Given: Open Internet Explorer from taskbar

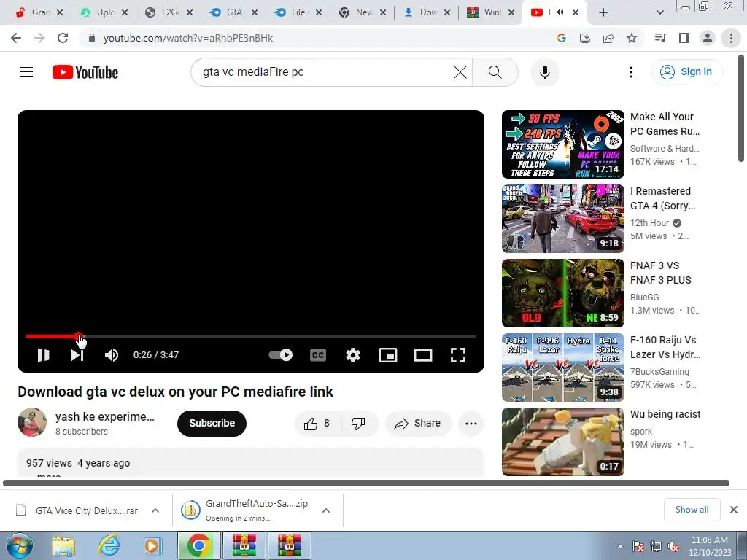Looking at the screenshot, I should click(109, 545).
